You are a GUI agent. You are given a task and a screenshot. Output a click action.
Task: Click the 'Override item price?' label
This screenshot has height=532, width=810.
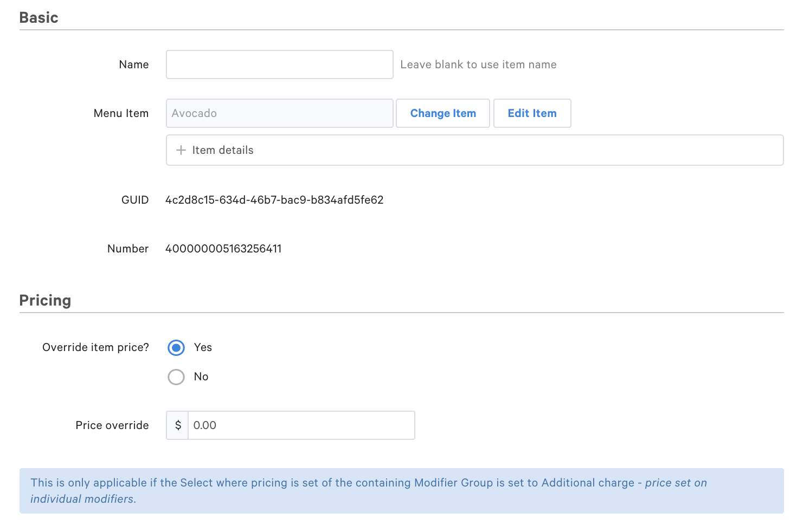tap(95, 347)
